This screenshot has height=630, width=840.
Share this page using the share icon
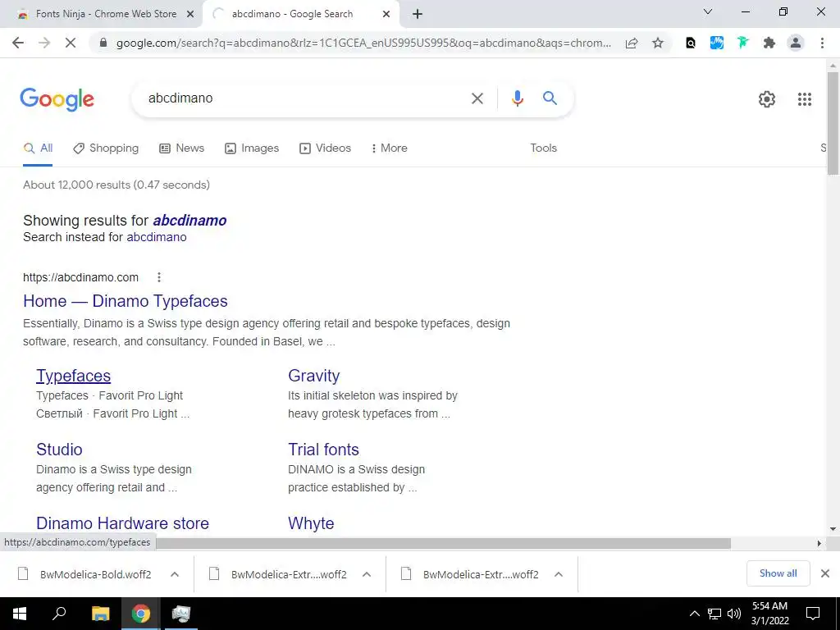point(632,43)
